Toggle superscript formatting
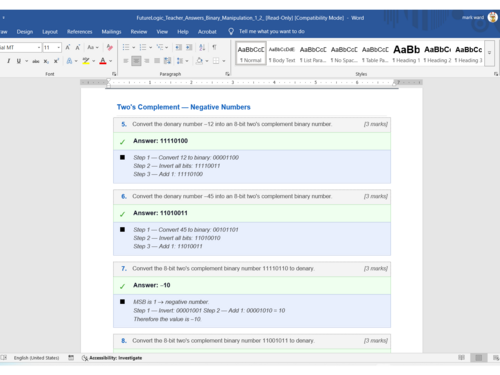Image resolution: width=500 pixels, height=375 pixels. coord(56,61)
